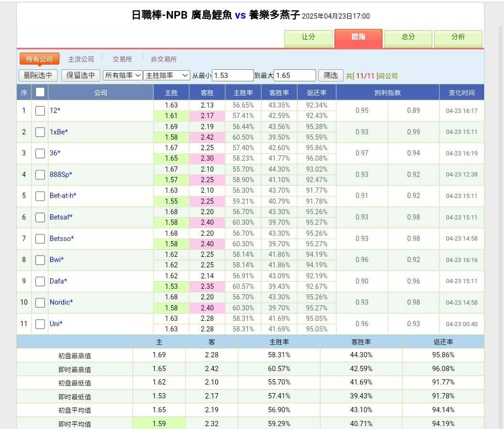This screenshot has height=429, width=504.
Task: Open company link 36*
Action: coord(55,153)
